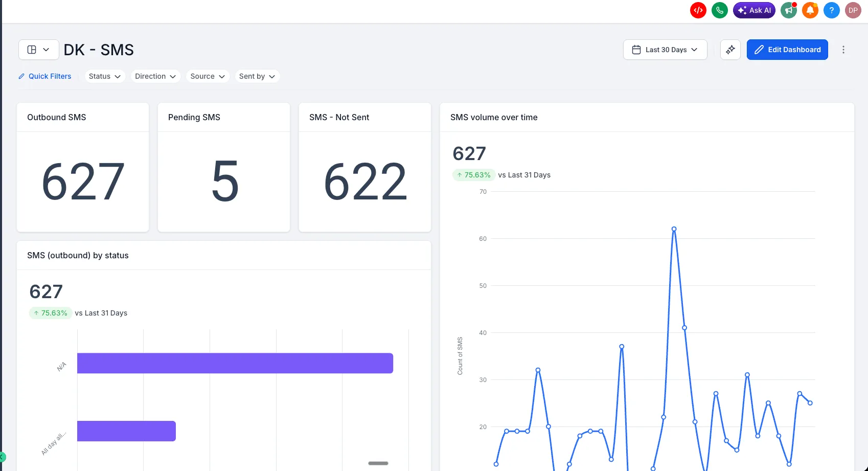This screenshot has height=471, width=868.
Task: Open the green phone dialer icon
Action: pos(720,10)
